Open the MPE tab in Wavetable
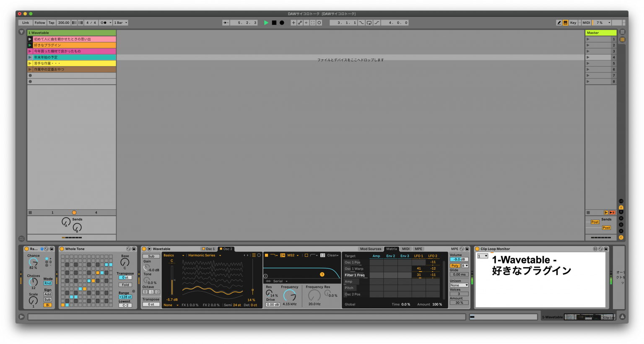Viewport: 644px width, 344px height. [418, 249]
